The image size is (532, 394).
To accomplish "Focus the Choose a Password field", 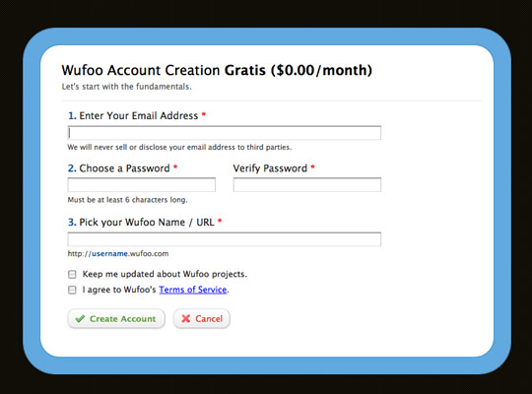I will click(x=142, y=185).
